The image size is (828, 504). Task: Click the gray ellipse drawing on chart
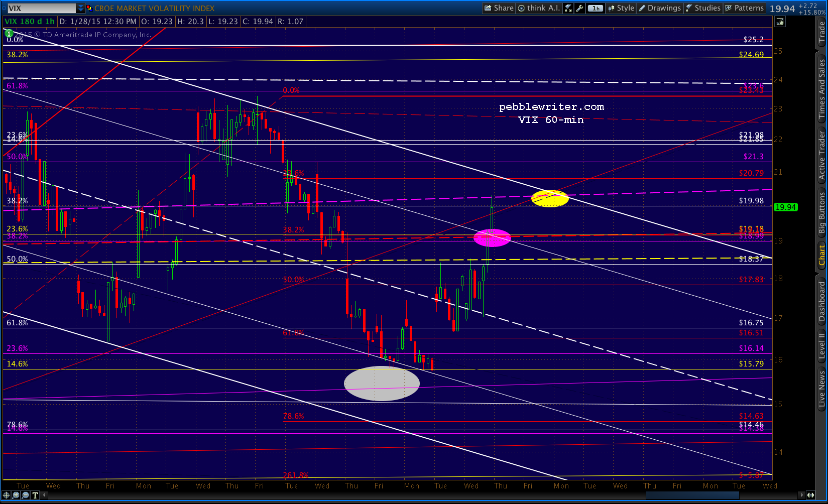[x=382, y=384]
